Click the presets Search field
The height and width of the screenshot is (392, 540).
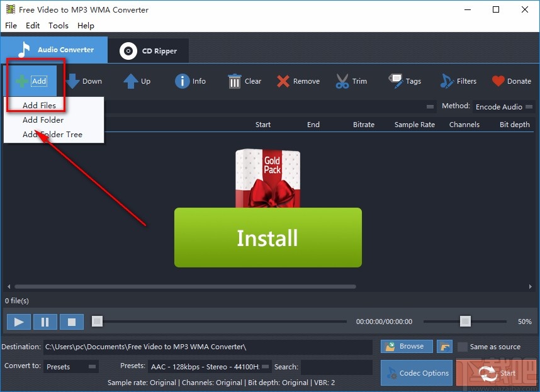pyautogui.click(x=337, y=367)
